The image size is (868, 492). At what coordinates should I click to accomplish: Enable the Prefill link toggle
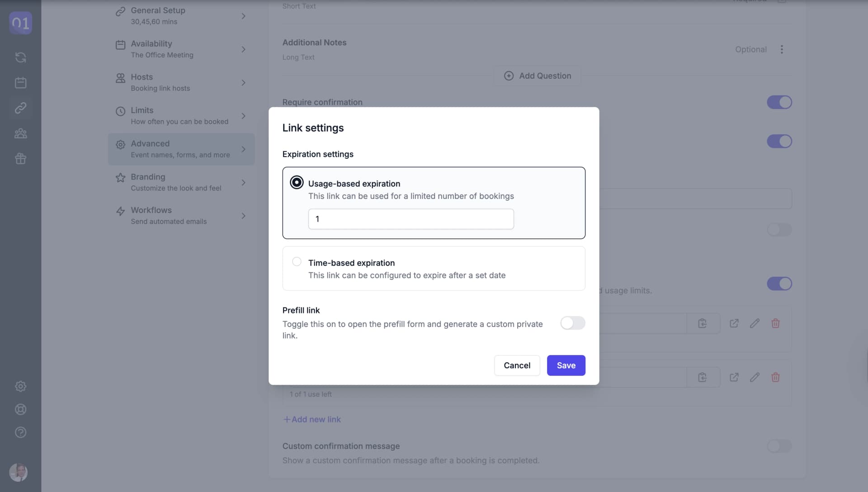[x=572, y=323]
